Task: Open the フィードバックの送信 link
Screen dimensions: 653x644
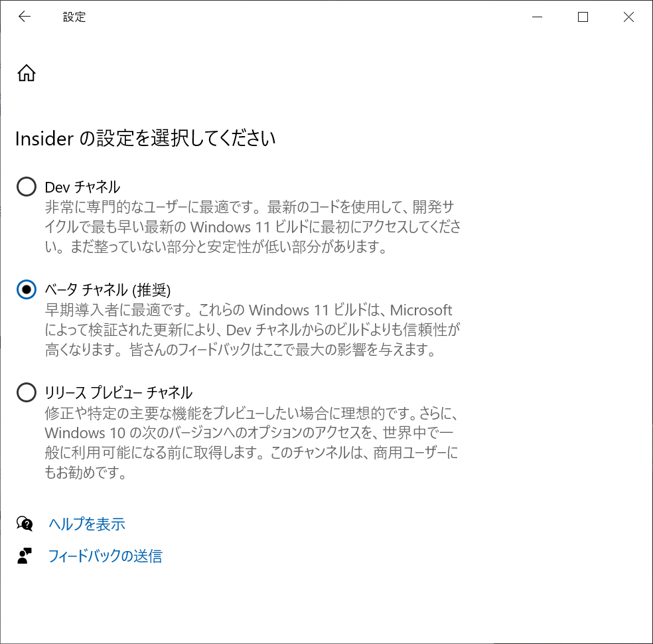Action: coord(106,556)
